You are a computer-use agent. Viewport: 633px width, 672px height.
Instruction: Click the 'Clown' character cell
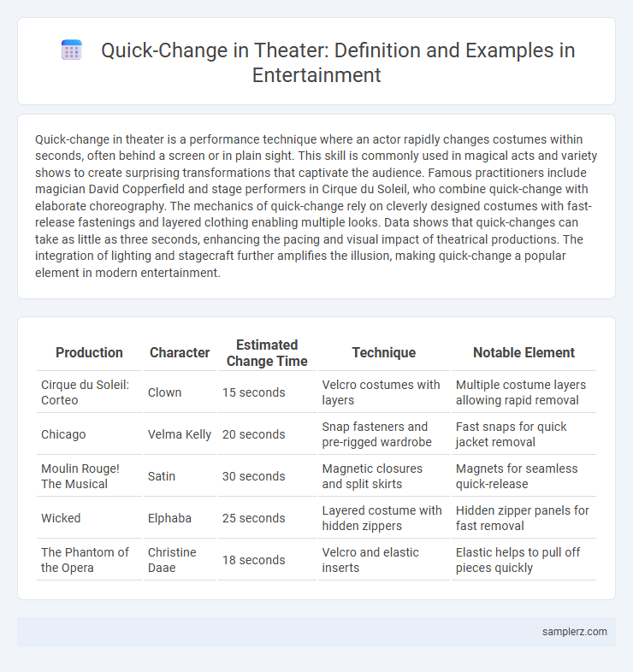pos(180,392)
